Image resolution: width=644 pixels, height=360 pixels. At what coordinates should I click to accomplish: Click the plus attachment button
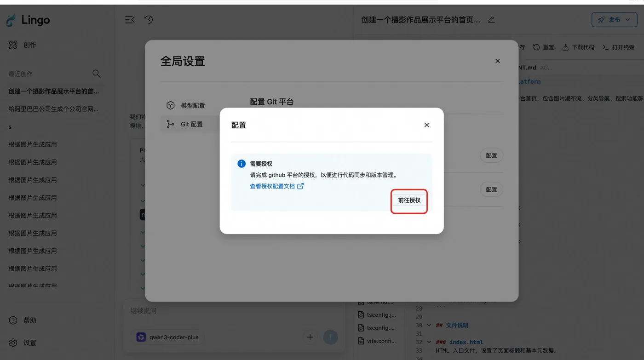point(310,337)
